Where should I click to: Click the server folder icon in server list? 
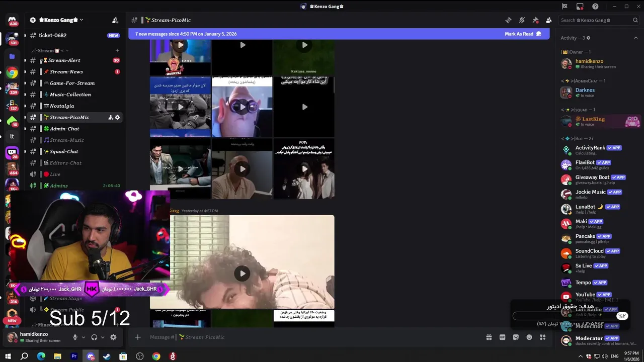click(12, 56)
